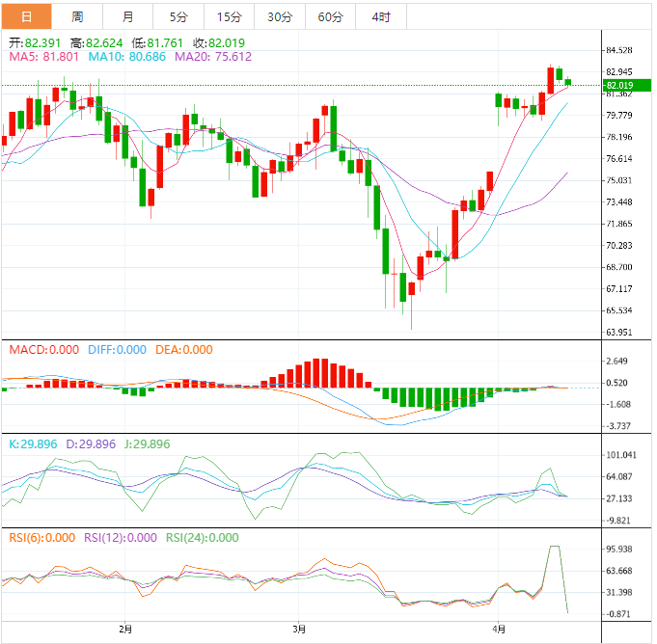
Task: Show the 30分 interval chart
Action: click(x=279, y=16)
